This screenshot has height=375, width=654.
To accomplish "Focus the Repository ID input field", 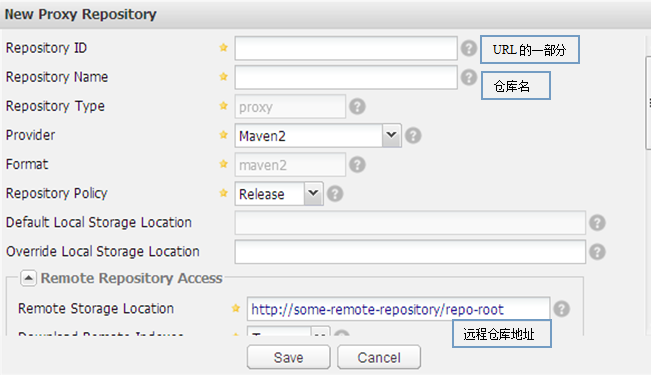I will (346, 48).
